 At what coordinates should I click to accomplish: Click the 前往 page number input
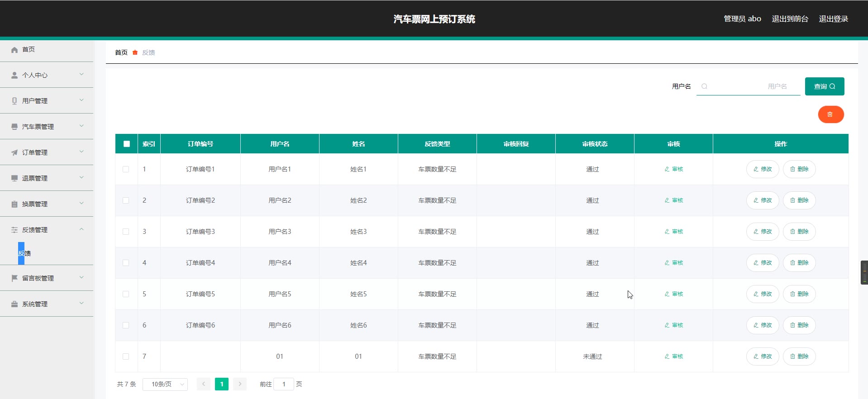[x=284, y=384]
